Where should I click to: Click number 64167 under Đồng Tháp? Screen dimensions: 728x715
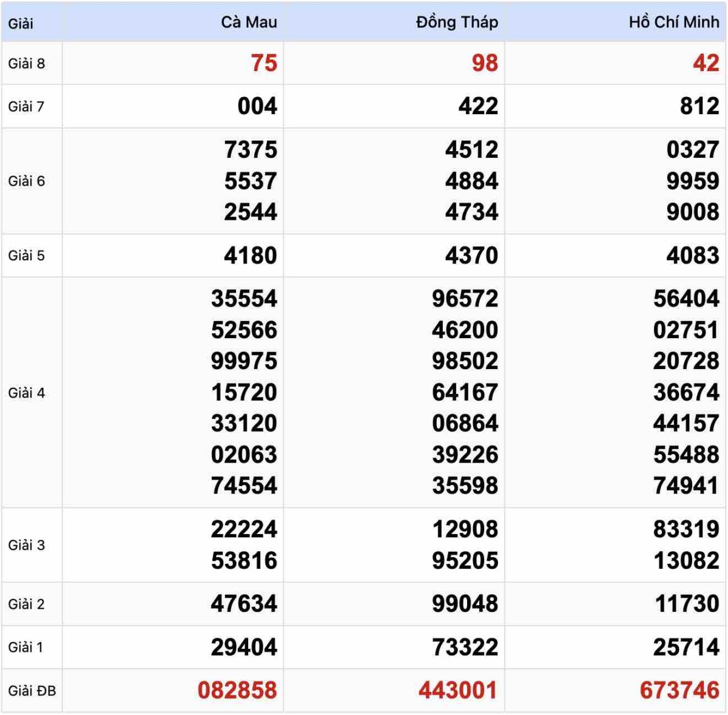coord(465,392)
